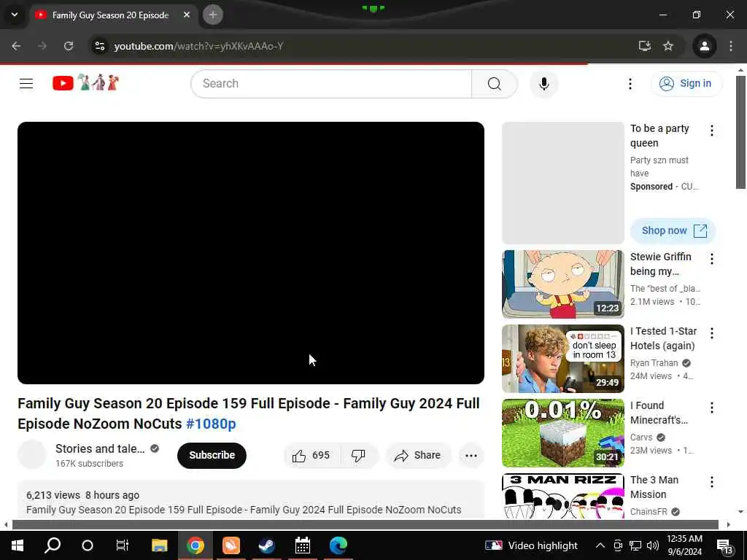Screen dimensions: 747x560
Task: Go back in the browser
Action: tap(16, 46)
